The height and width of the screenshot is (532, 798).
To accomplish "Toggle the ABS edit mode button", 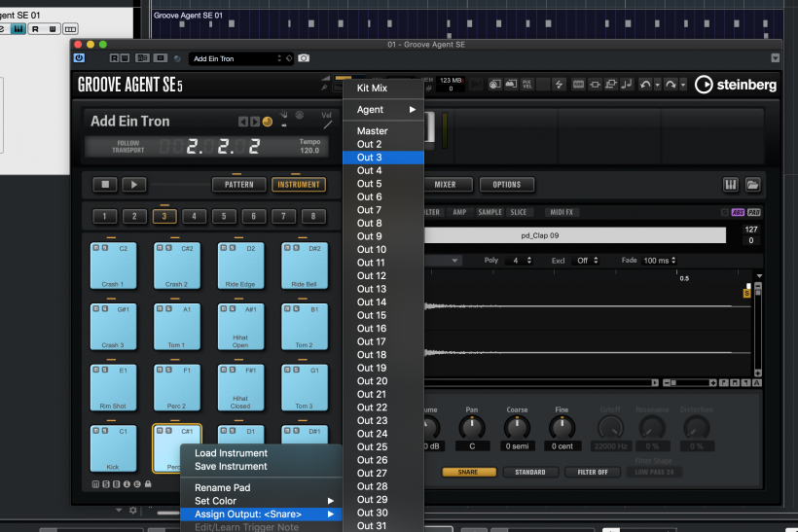I will coord(738,213).
